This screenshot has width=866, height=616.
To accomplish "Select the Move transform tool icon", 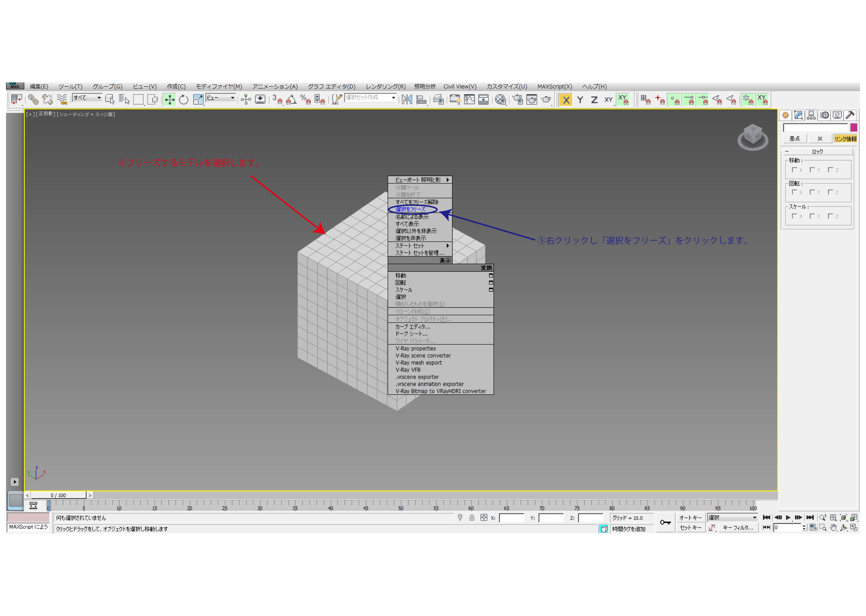I will 170,100.
